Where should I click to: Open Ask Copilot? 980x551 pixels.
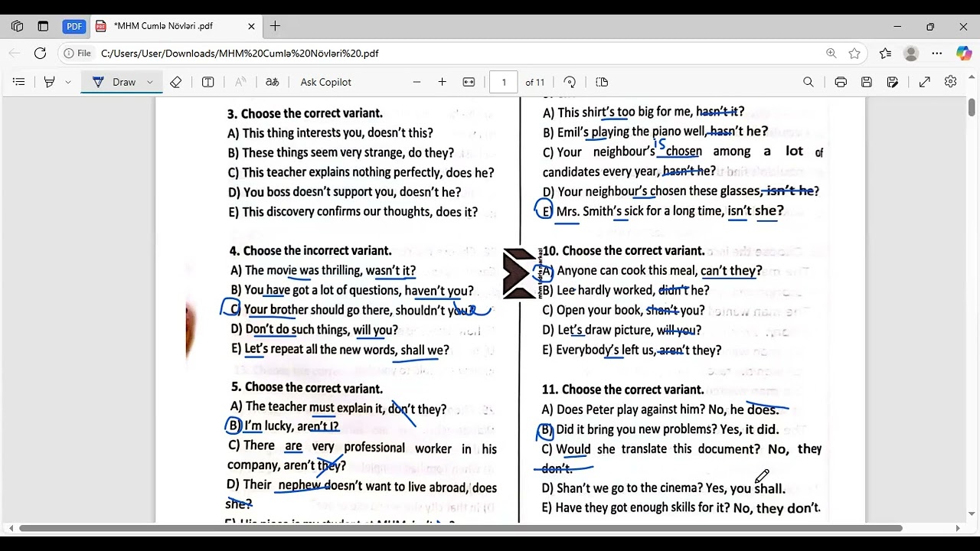[326, 82]
